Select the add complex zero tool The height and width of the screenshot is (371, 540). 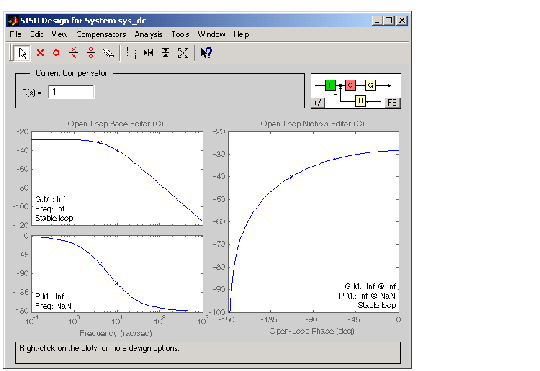point(91,53)
